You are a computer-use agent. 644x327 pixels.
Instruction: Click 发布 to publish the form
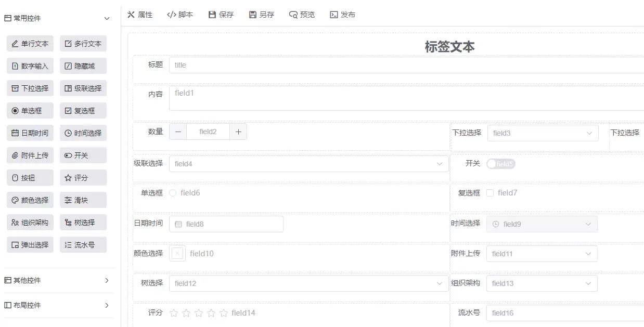(x=343, y=15)
